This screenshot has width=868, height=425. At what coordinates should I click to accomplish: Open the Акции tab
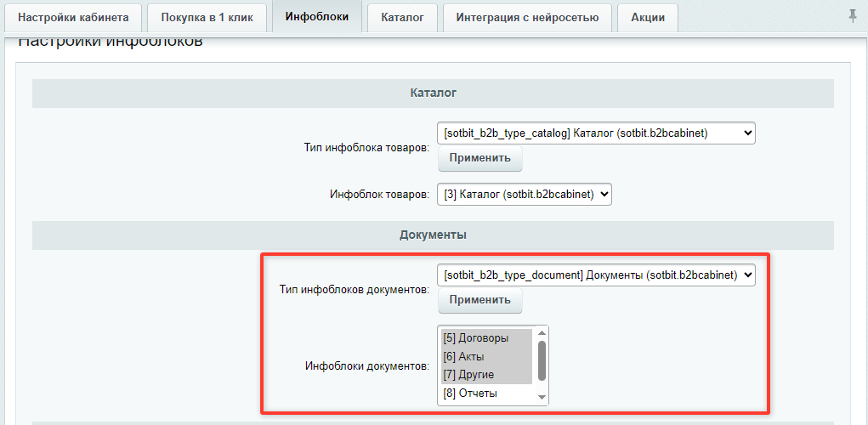648,17
